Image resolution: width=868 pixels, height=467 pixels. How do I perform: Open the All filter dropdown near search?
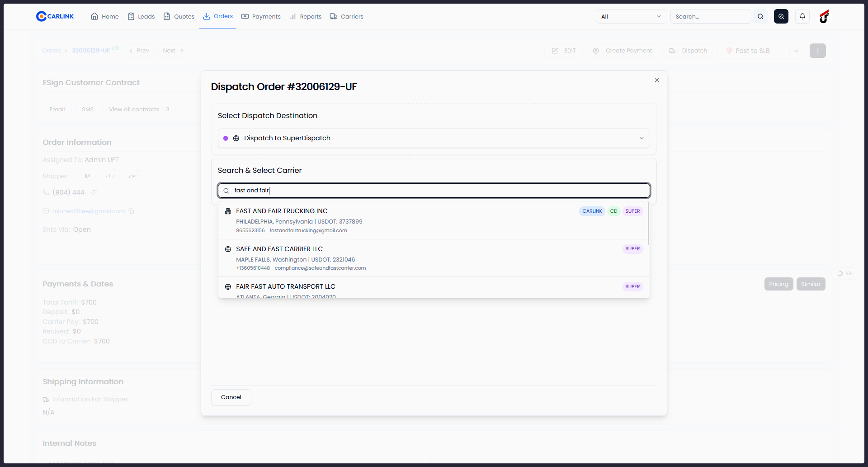[x=631, y=16]
